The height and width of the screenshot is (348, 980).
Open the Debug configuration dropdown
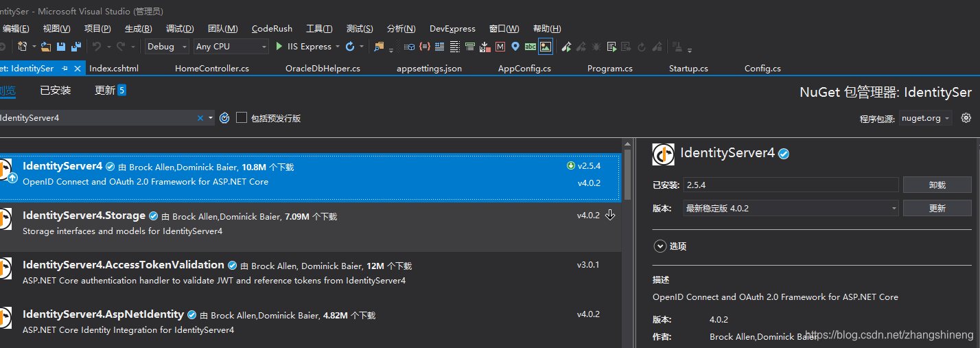(167, 47)
